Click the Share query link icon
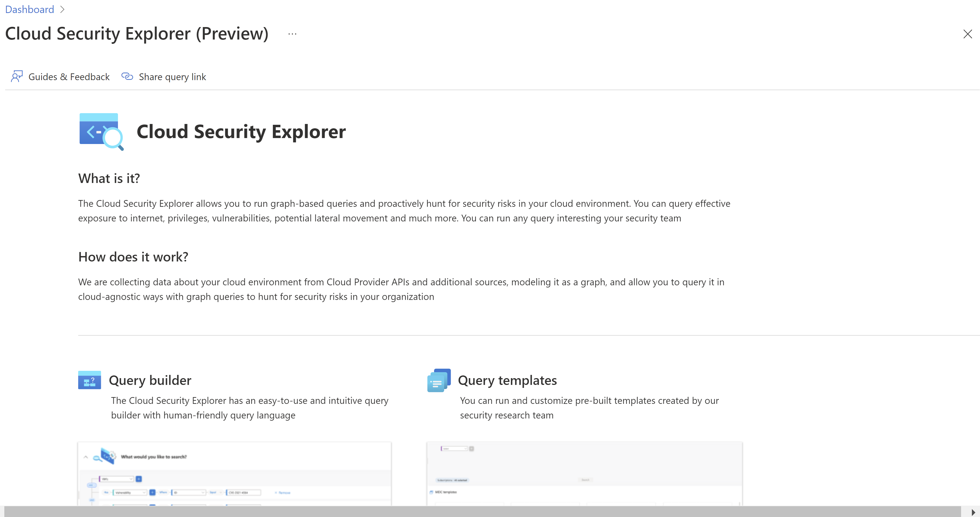Screen dimensions: 980x517 click(x=127, y=76)
